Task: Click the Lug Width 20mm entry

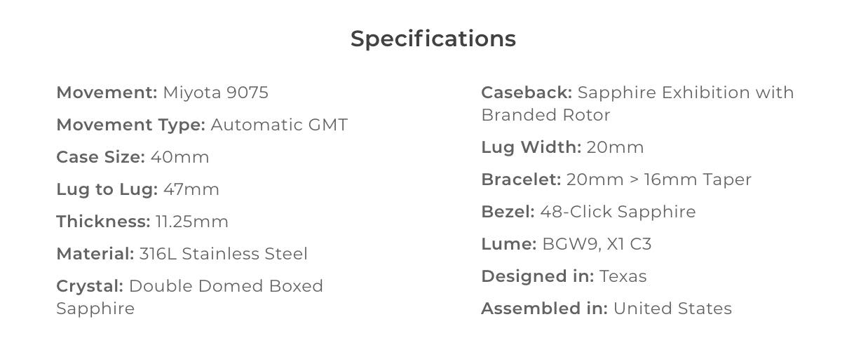Action: point(562,147)
